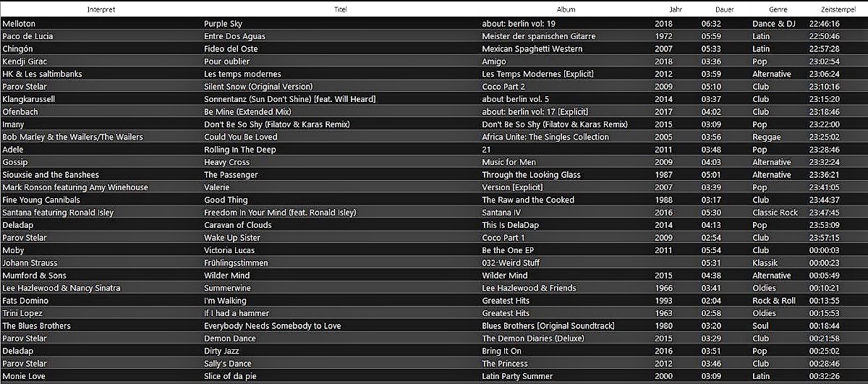Viewport: 868px width, 384px height.
Task: Sort the list by Album header
Action: tap(566, 10)
